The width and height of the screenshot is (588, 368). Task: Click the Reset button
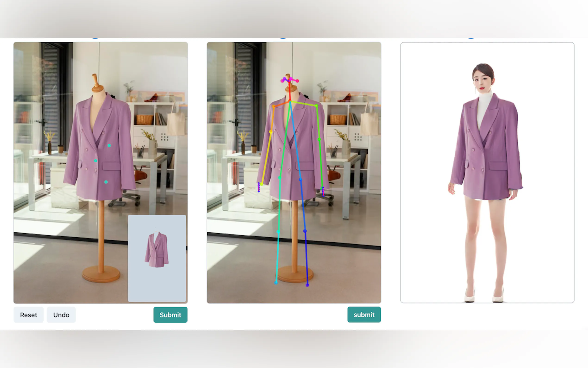pos(28,315)
